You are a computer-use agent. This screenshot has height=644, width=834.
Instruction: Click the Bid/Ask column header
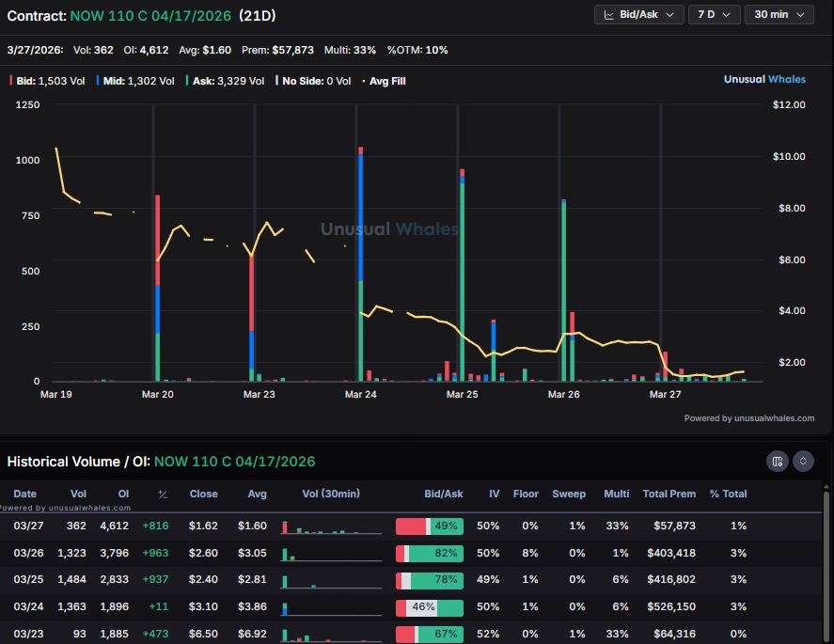(x=444, y=494)
